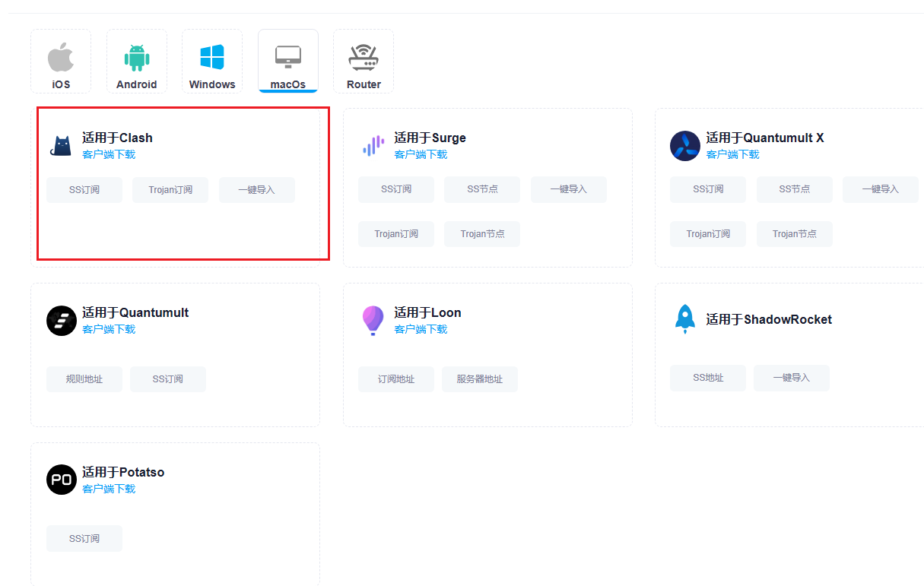This screenshot has width=924, height=586.
Task: Click SS地址 button under ShadowRocket
Action: pyautogui.click(x=708, y=378)
